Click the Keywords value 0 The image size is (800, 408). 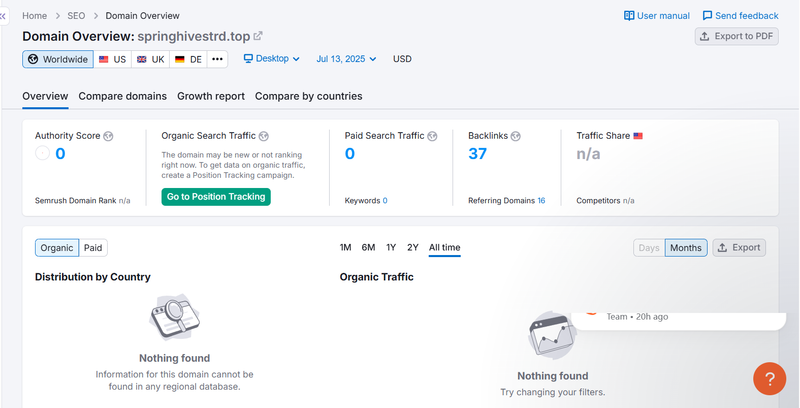[x=385, y=200]
